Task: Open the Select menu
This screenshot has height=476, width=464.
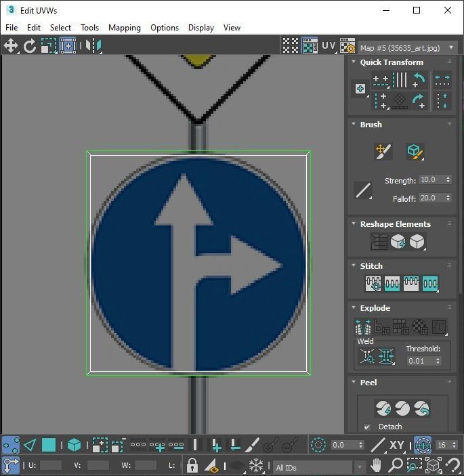Action: coord(60,28)
